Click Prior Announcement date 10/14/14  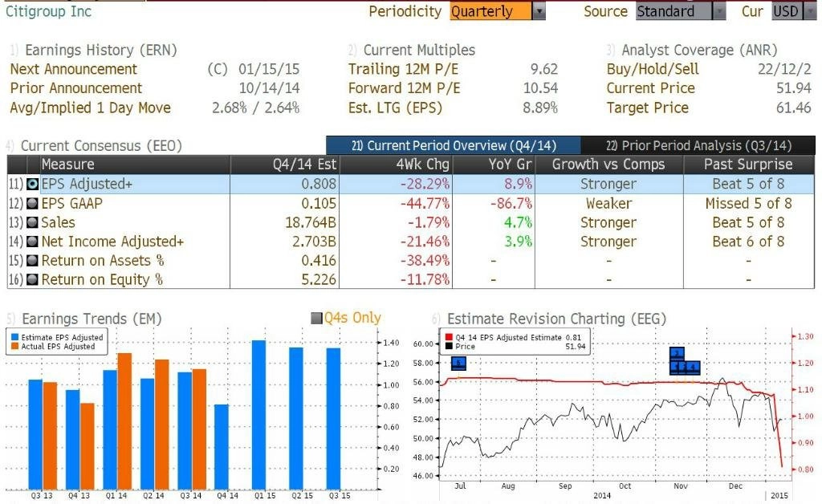(x=269, y=88)
